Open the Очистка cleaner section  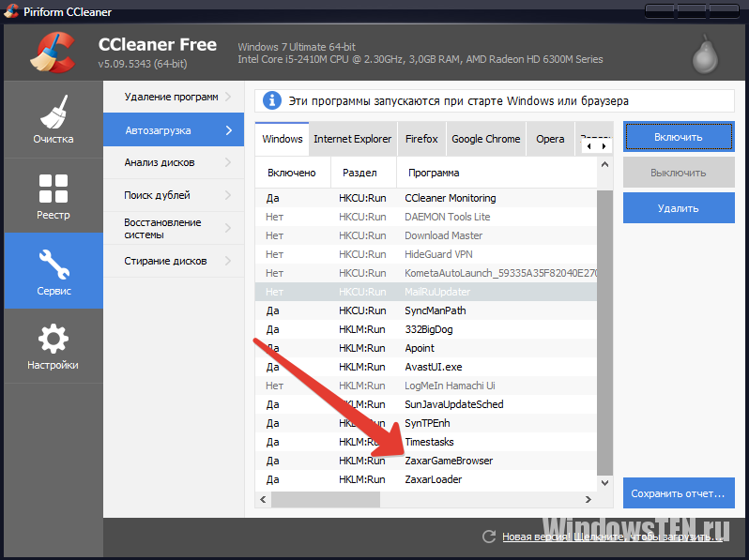point(53,119)
